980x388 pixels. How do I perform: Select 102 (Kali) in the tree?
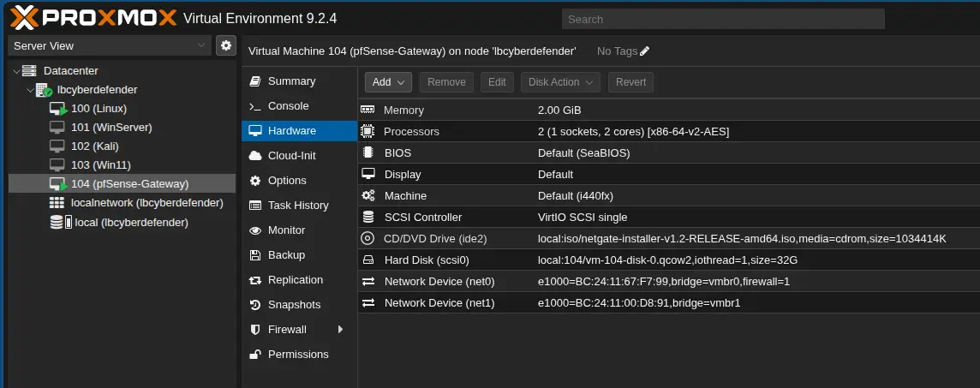pyautogui.click(x=122, y=146)
